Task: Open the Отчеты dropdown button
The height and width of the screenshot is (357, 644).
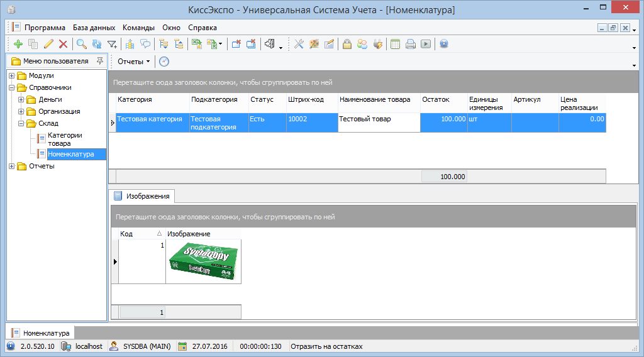Action: coord(133,62)
